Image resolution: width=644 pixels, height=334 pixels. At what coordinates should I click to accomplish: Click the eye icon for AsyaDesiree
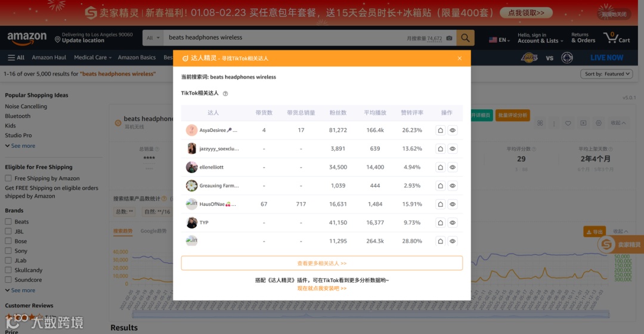pos(453,130)
